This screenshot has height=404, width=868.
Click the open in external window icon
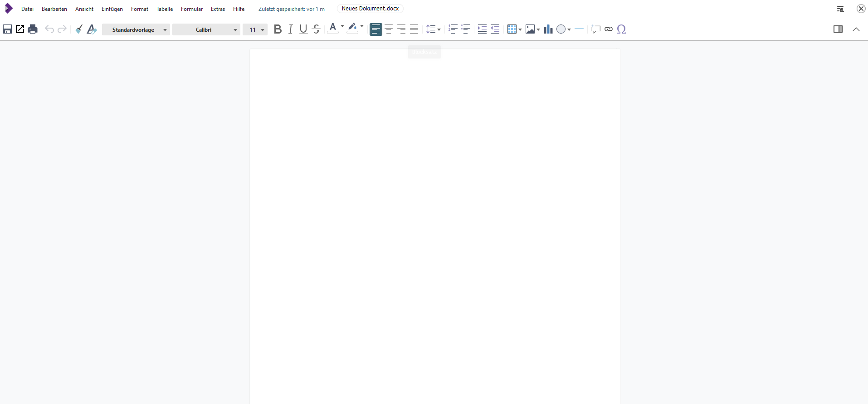coord(20,29)
